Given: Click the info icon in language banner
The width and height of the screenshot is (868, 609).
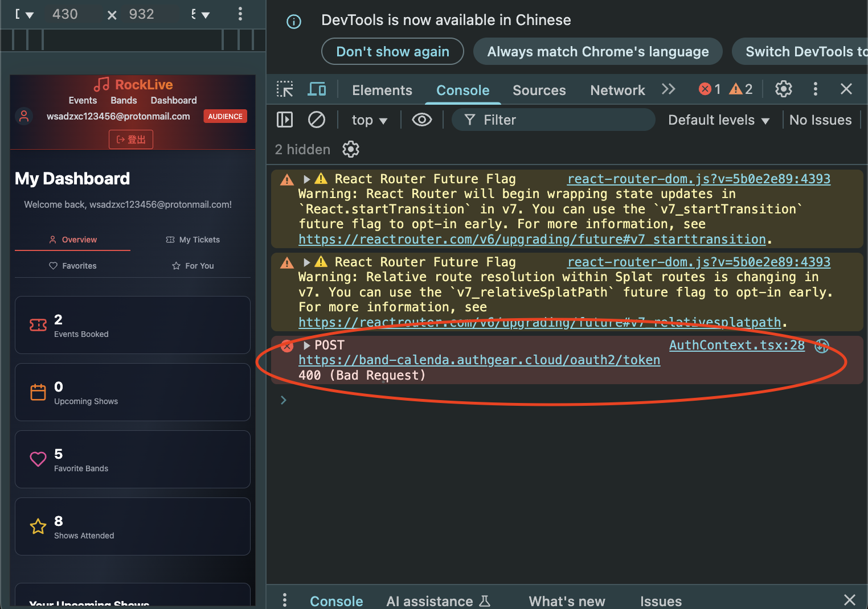Looking at the screenshot, I should click(294, 22).
